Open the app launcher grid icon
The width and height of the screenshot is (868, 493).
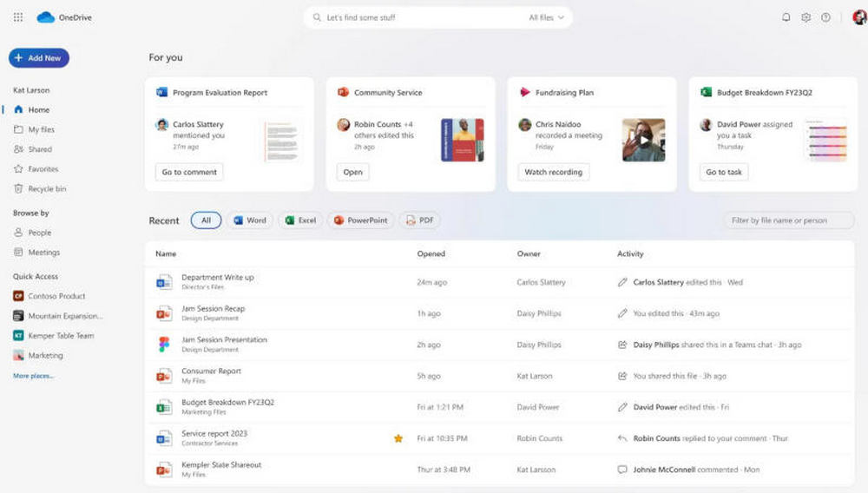(x=18, y=17)
